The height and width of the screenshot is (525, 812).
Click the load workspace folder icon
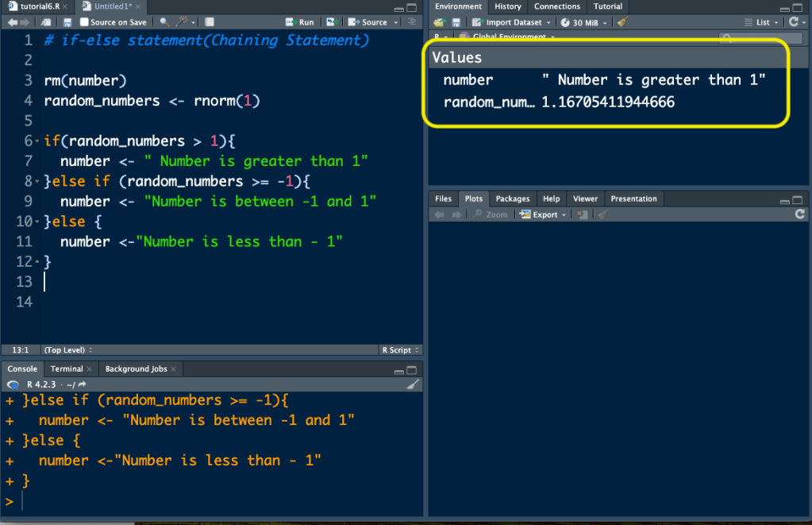pyautogui.click(x=439, y=22)
